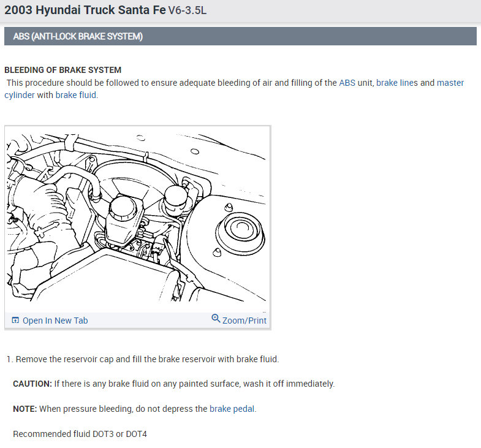Screen dimensions: 481x448
Task: Select the V6-3.5L engine label
Action: (x=187, y=10)
